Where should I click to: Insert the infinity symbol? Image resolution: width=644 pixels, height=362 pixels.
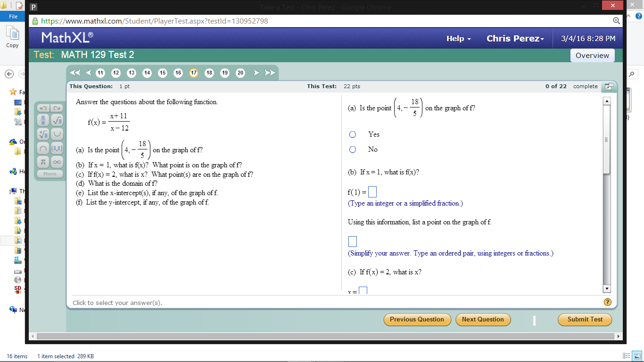pyautogui.click(x=57, y=162)
